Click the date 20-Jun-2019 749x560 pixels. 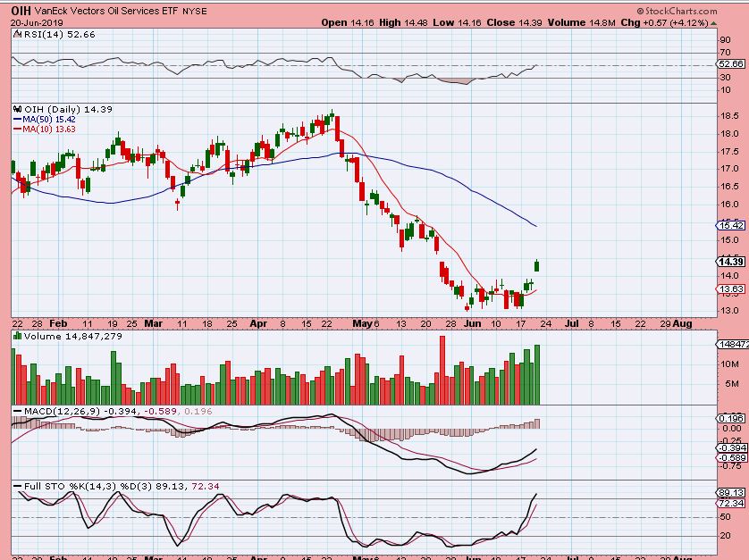tap(37, 22)
